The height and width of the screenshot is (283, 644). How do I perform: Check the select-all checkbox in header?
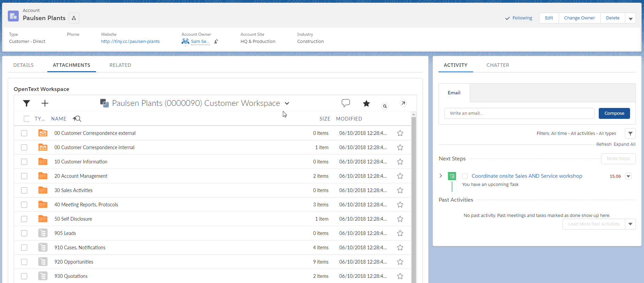click(x=27, y=119)
